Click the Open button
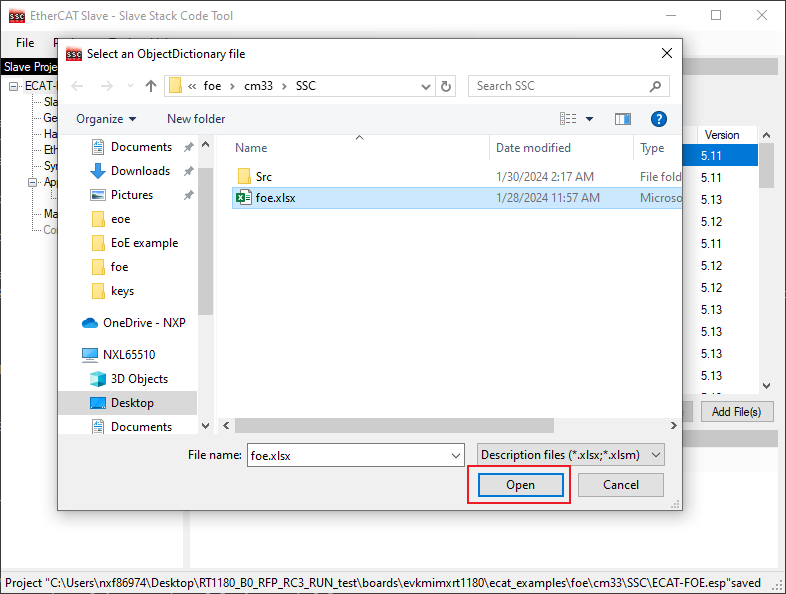 tap(520, 485)
